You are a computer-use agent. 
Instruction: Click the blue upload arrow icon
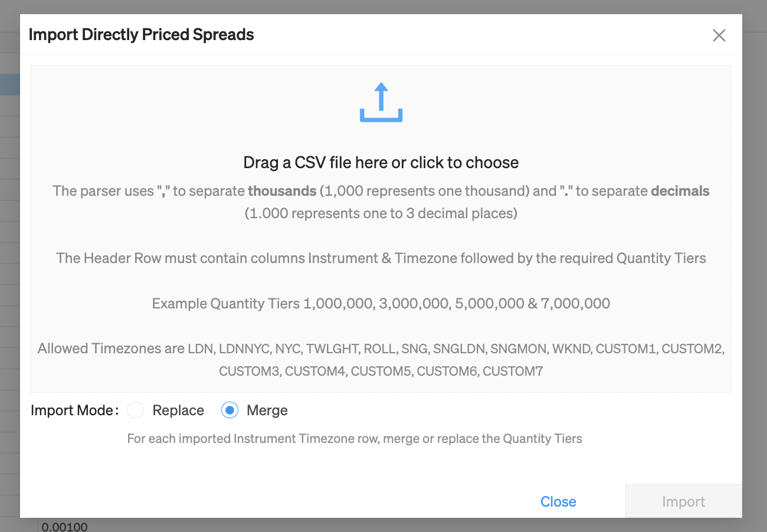click(x=381, y=103)
